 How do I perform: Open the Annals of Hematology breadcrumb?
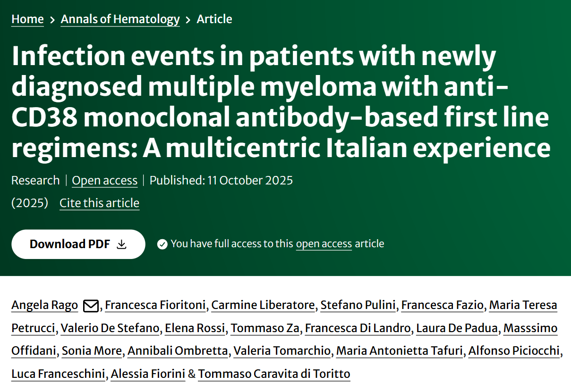tap(120, 19)
